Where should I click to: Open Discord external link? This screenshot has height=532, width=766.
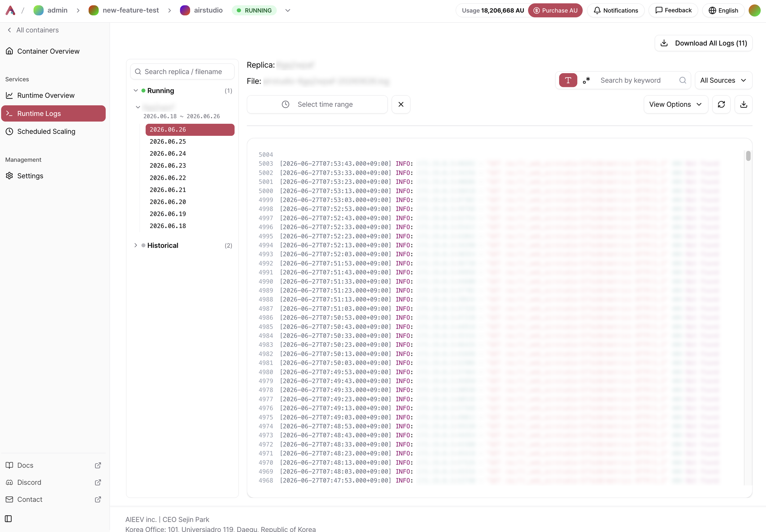(53, 482)
